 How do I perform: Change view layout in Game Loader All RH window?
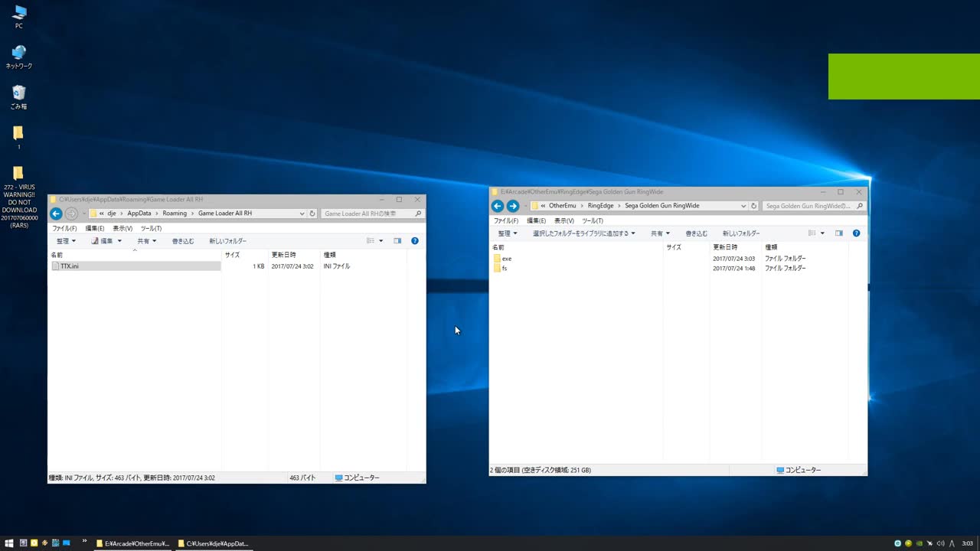point(371,241)
